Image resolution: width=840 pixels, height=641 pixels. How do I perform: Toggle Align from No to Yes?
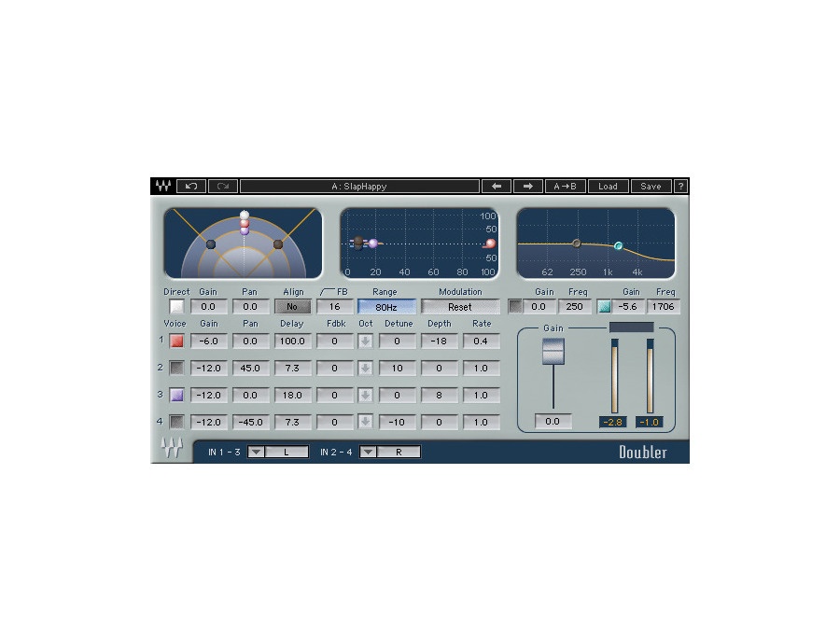pyautogui.click(x=293, y=306)
